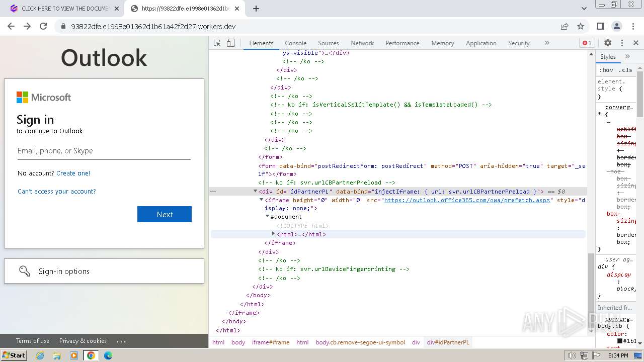Show more Styles pane tabs chevron
Viewport: 644px width, 362px height.
pos(627,56)
